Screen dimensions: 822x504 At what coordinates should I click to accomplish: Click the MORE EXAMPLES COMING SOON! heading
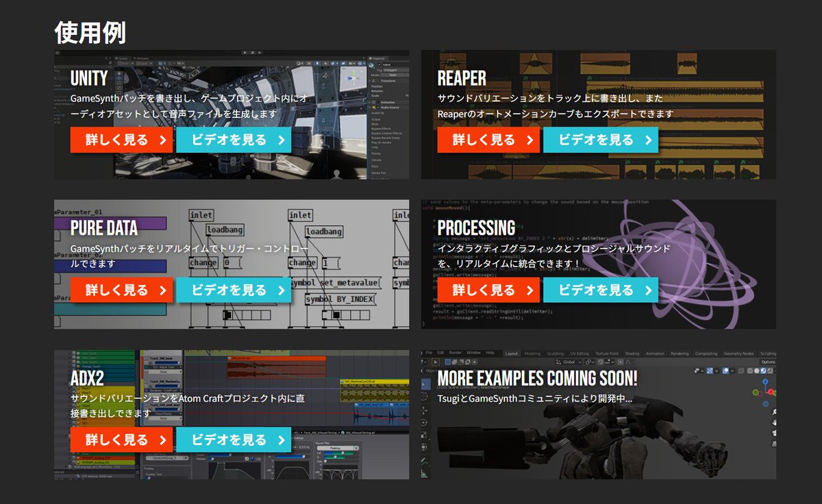click(x=537, y=378)
